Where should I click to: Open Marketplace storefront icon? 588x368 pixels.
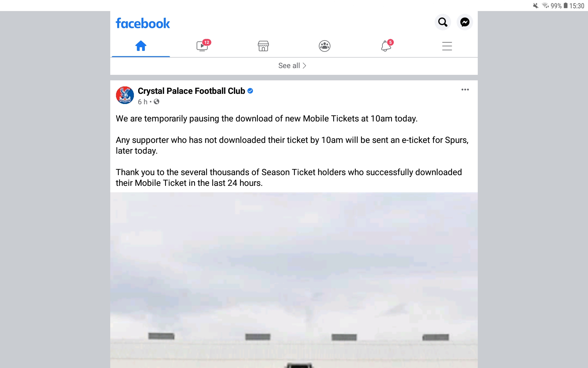263,46
